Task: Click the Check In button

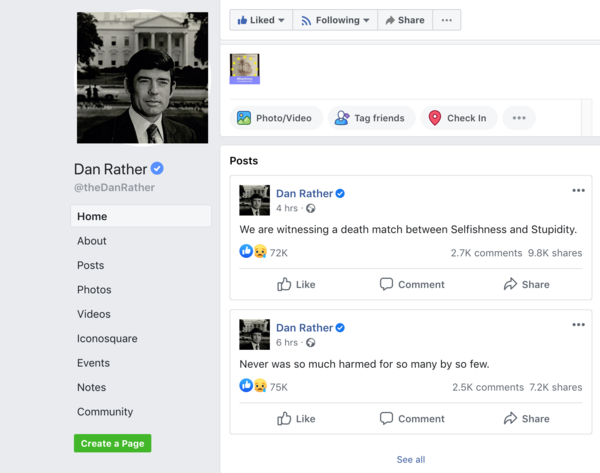Action: (459, 118)
